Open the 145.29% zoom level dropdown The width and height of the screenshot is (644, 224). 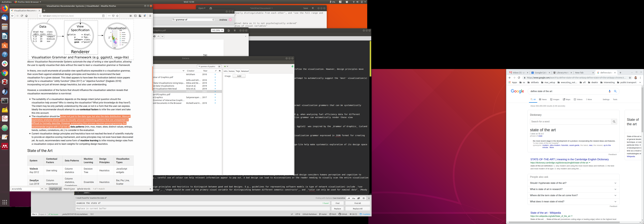pyautogui.click(x=217, y=30)
